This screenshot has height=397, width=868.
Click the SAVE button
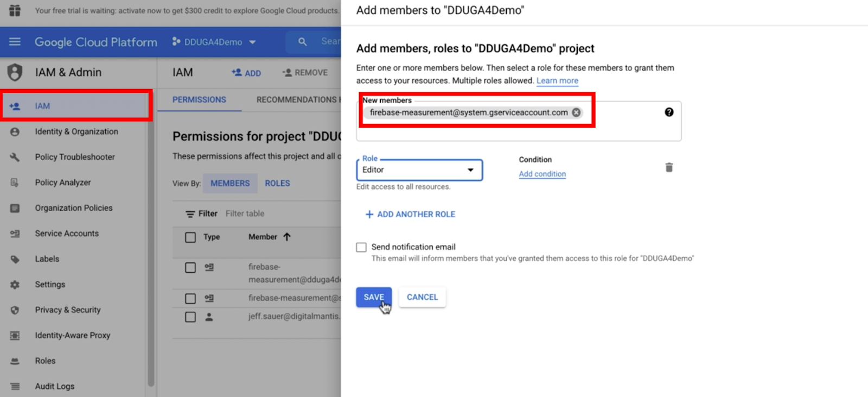coord(374,297)
